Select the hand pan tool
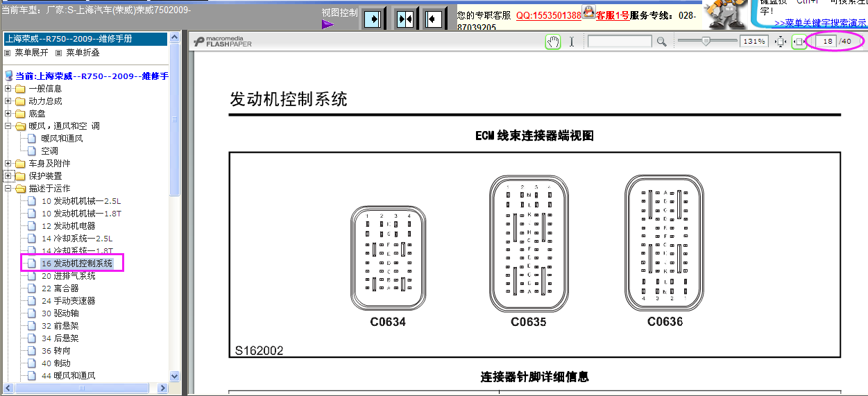The width and height of the screenshot is (868, 396). 553,42
